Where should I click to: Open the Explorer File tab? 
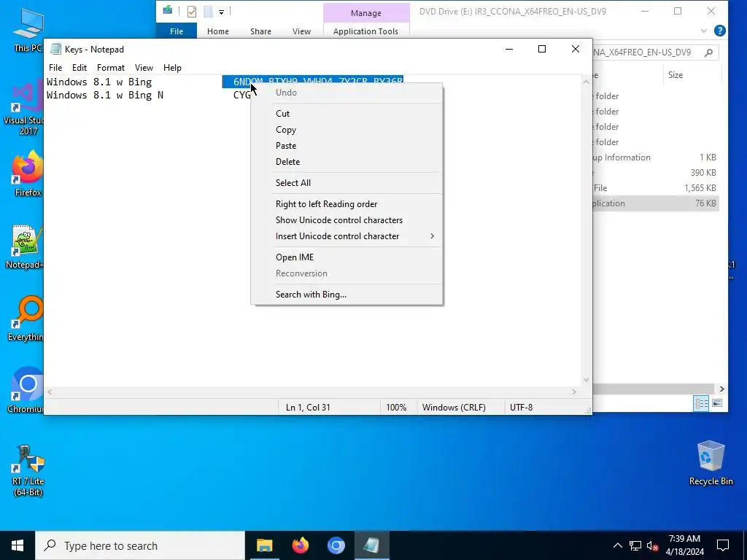tap(177, 31)
